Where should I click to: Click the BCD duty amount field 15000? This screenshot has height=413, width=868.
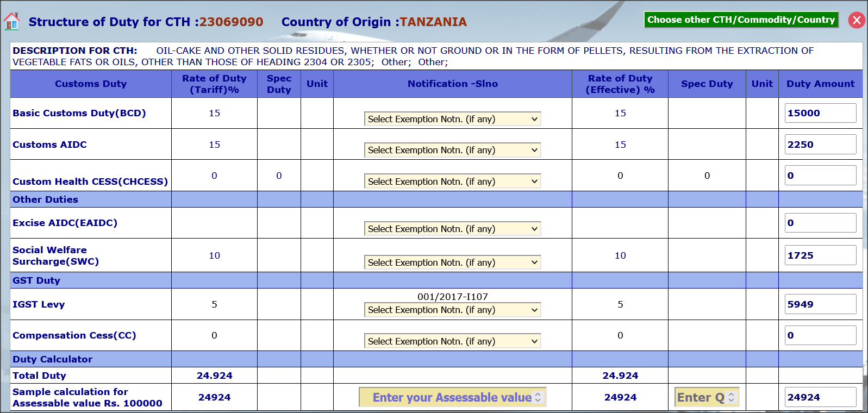[x=820, y=113]
